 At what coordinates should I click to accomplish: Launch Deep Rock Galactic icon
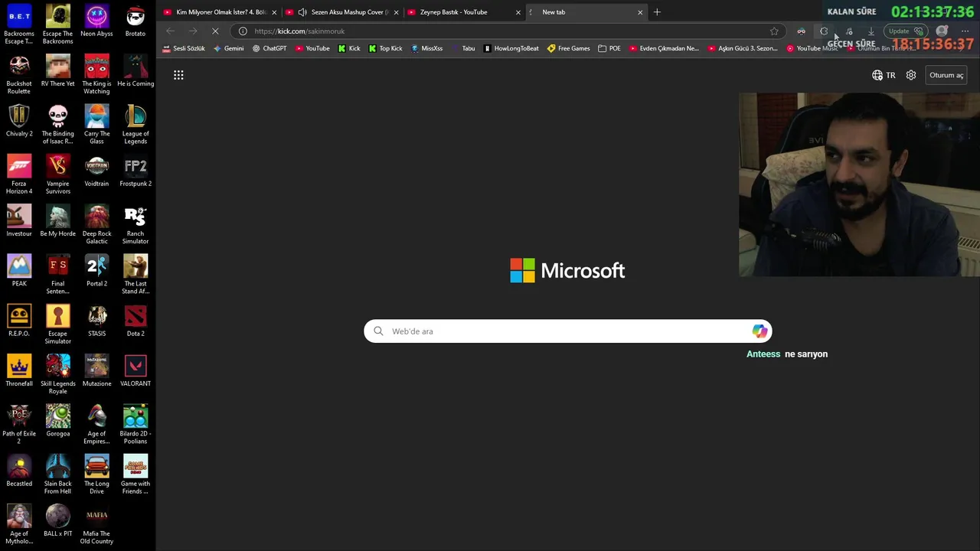(x=96, y=224)
